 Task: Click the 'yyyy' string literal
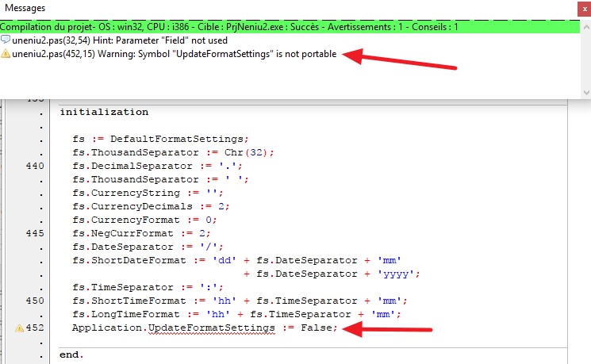(396, 274)
